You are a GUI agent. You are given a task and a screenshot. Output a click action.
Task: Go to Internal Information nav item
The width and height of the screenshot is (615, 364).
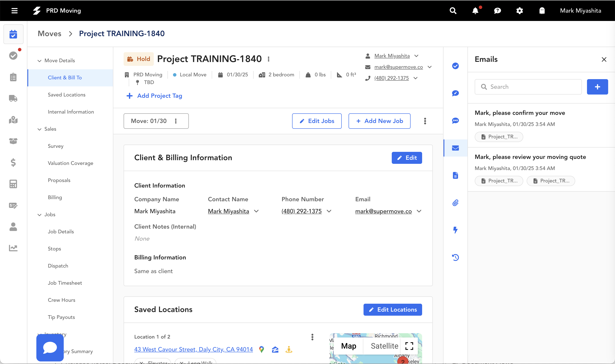(71, 112)
